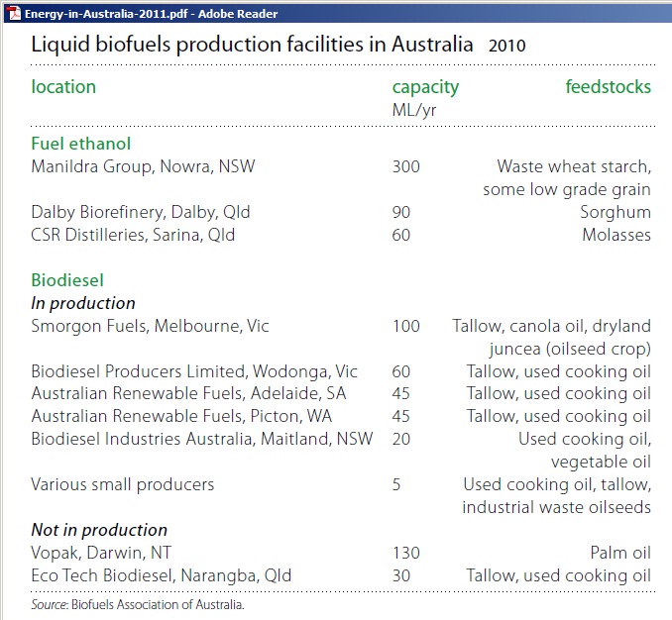Click feedstock text in Wodonga, Vic row
The image size is (672, 620).
[x=559, y=371]
